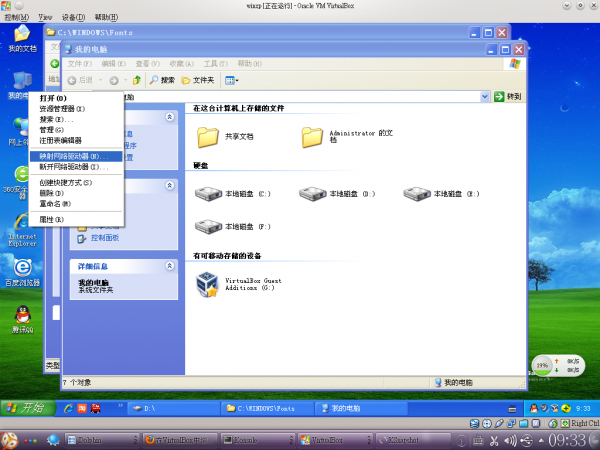
Task: Open the 编辑(E) menu
Action: coord(114,64)
